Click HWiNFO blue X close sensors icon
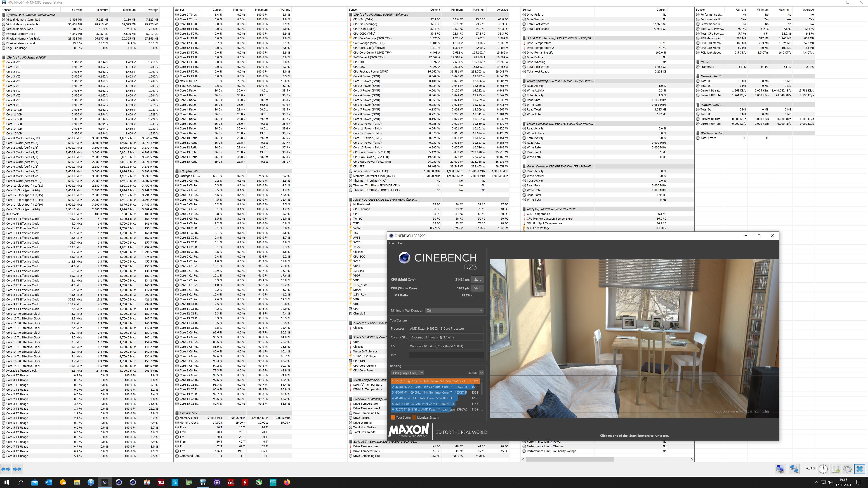 click(860, 469)
